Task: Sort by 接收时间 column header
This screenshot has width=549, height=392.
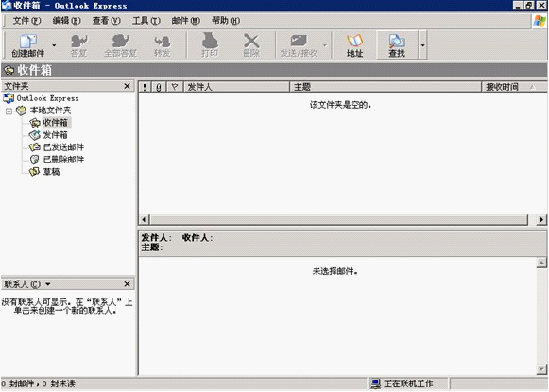Action: (514, 87)
